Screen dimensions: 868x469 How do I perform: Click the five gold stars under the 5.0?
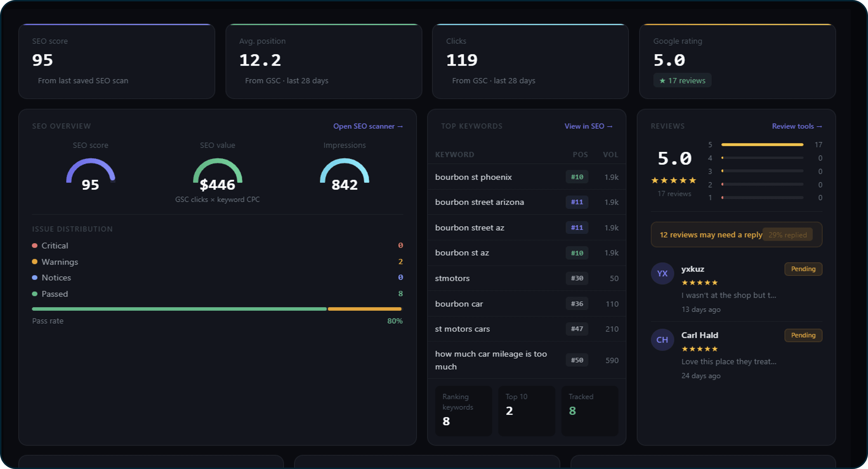[674, 181]
